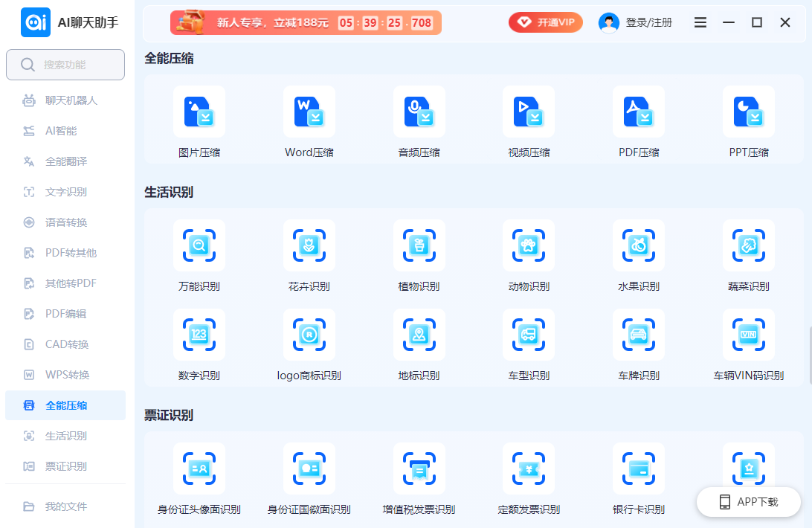Switch to 聊天机器人 in the sidebar
This screenshot has height=528, width=812.
pos(71,100)
